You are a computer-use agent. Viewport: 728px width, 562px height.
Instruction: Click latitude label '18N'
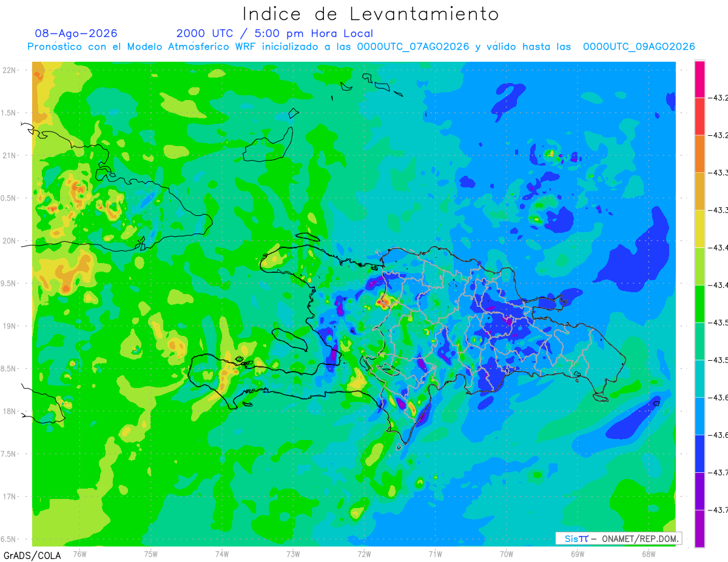[x=10, y=411]
